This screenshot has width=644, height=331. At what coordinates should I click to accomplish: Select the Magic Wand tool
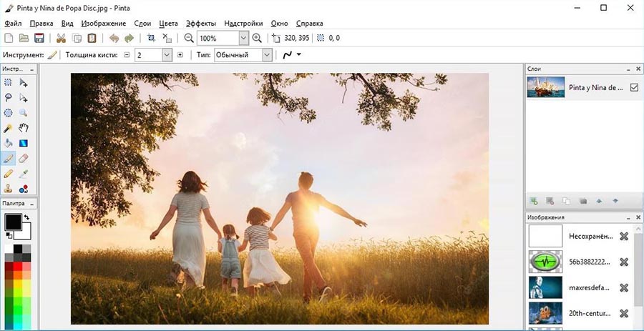(x=9, y=129)
